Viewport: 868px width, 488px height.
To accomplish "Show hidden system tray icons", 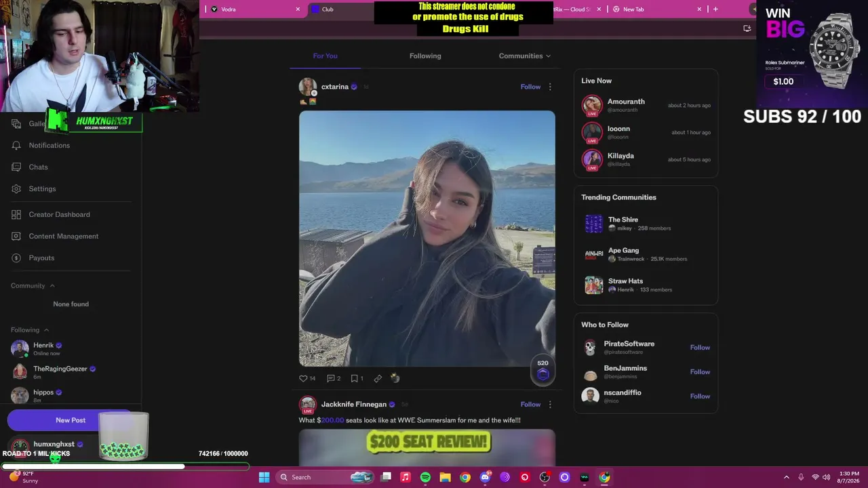I will (x=787, y=477).
